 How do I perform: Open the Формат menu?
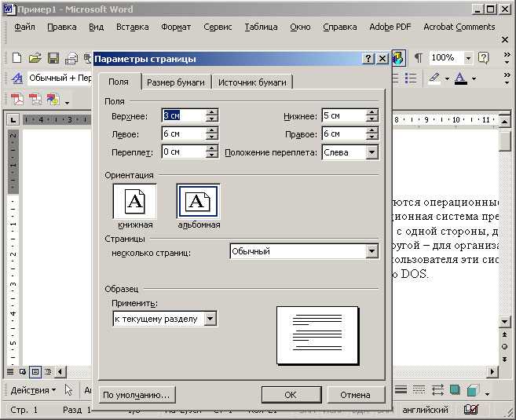tap(176, 27)
